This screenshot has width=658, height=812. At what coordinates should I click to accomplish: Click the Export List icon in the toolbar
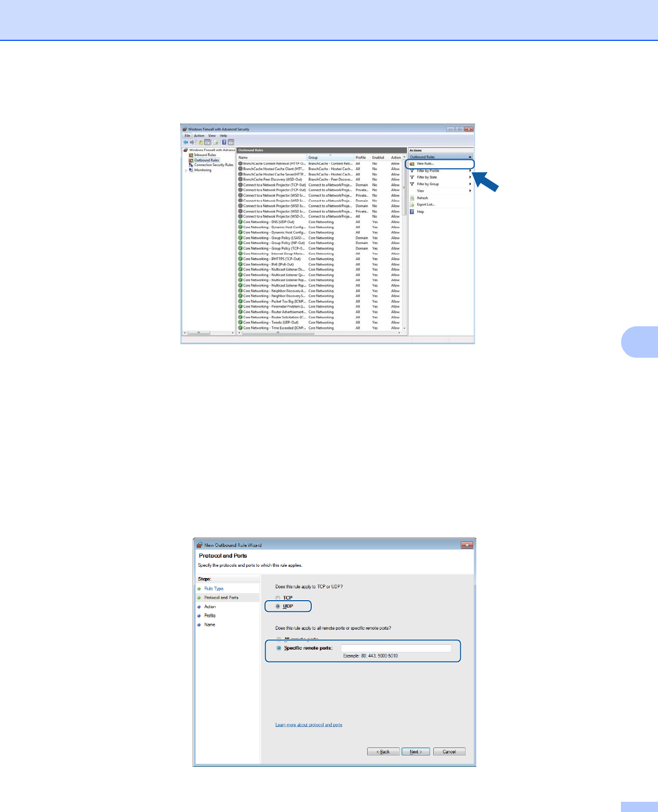(216, 143)
